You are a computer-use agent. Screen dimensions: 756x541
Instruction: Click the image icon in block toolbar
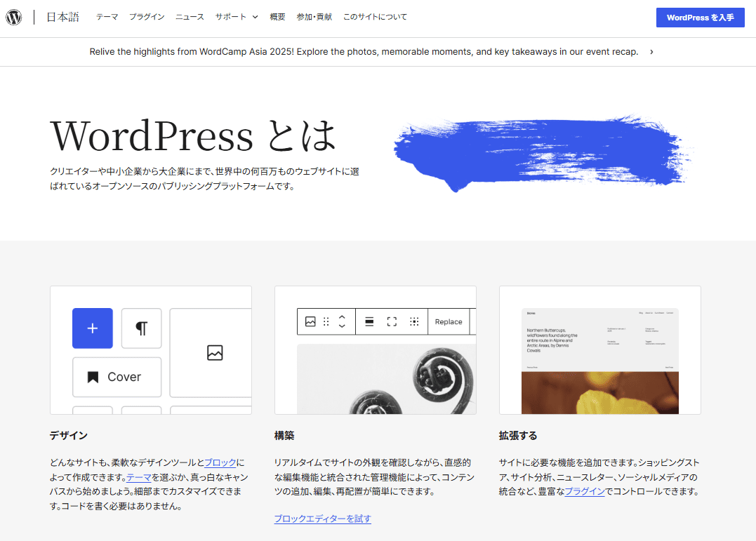pos(310,321)
